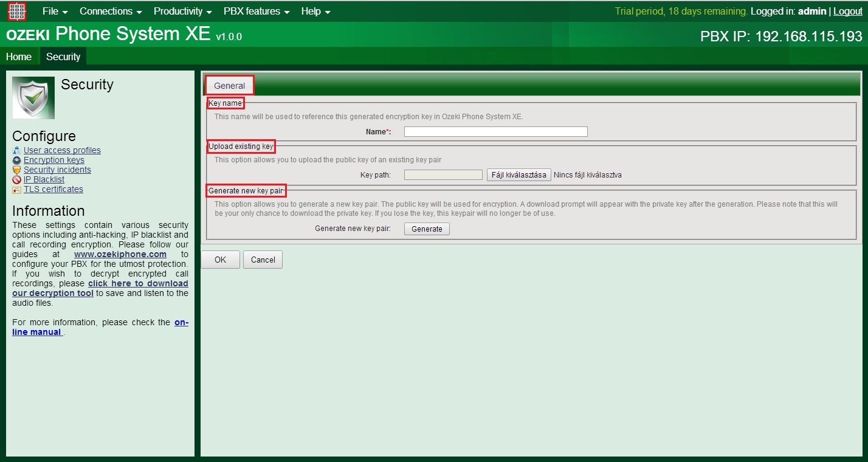Image resolution: width=868 pixels, height=462 pixels.
Task: Click the Trial period remaining notice
Action: coord(681,11)
